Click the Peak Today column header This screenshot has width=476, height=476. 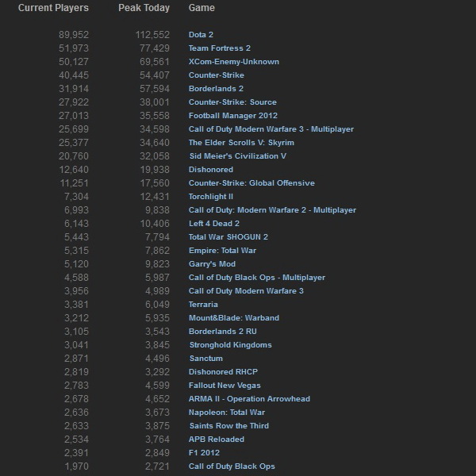point(145,8)
